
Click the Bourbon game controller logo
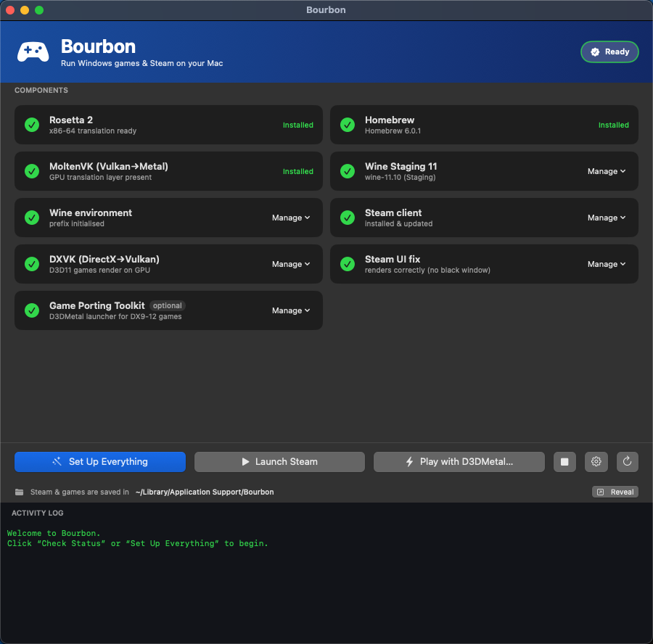pyautogui.click(x=33, y=52)
